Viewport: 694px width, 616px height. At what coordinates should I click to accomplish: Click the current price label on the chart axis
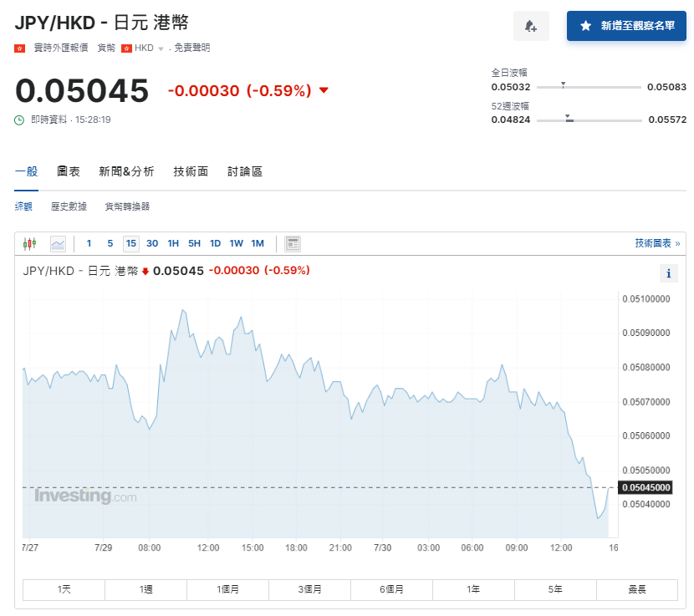(644, 487)
